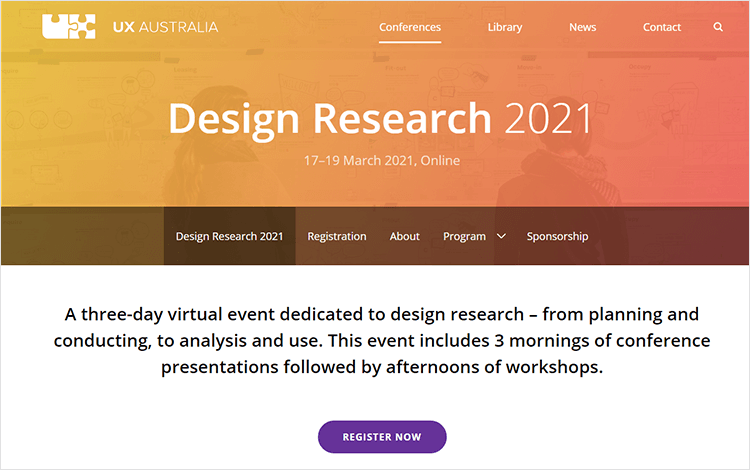
Task: Click the '17–19 March 2021, Online' date text
Action: click(x=382, y=160)
